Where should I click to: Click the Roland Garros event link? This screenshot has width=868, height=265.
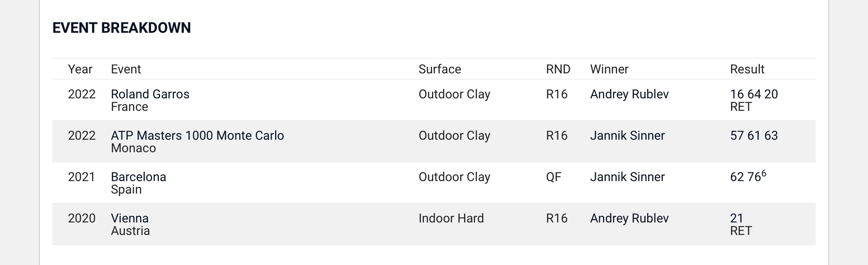pyautogui.click(x=150, y=94)
